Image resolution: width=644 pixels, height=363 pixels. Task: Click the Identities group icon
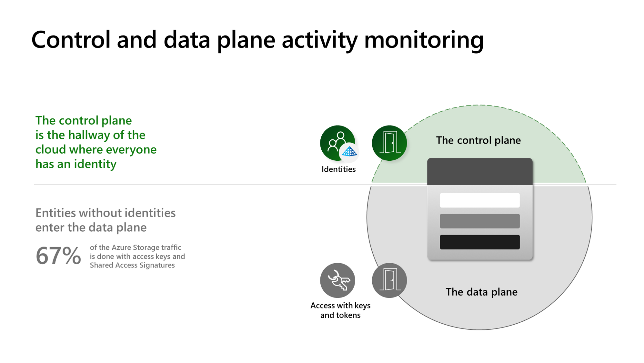tap(337, 141)
